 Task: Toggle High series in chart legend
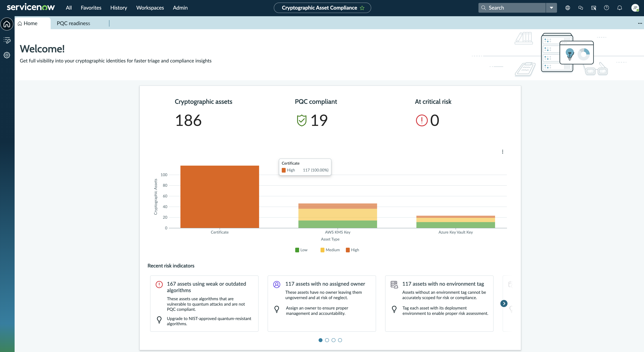click(353, 250)
